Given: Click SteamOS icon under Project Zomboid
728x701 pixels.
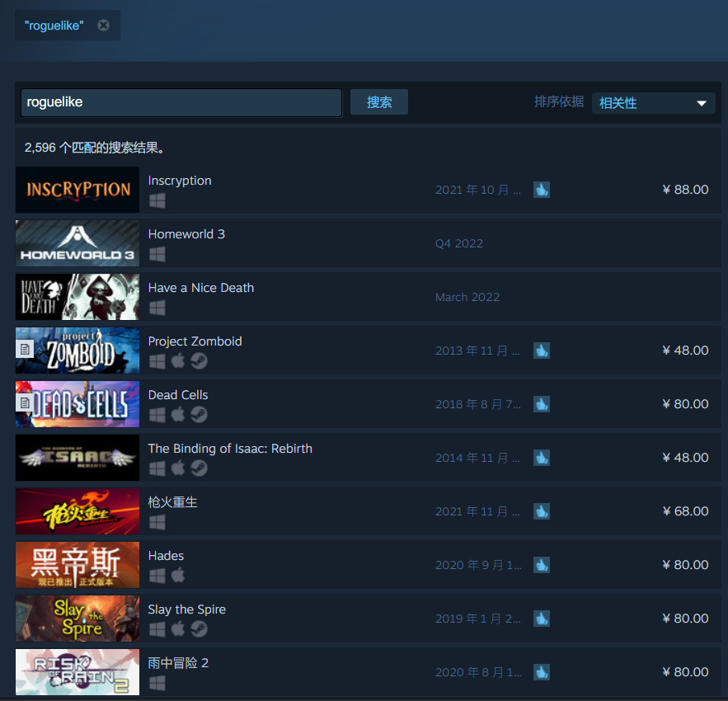Looking at the screenshot, I should 199,361.
